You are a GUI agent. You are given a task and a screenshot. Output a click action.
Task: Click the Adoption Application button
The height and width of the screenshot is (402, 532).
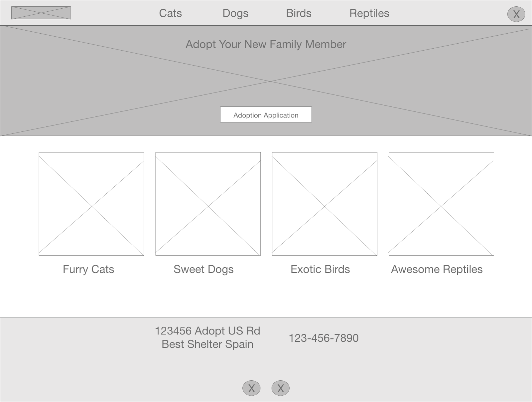coord(266,114)
